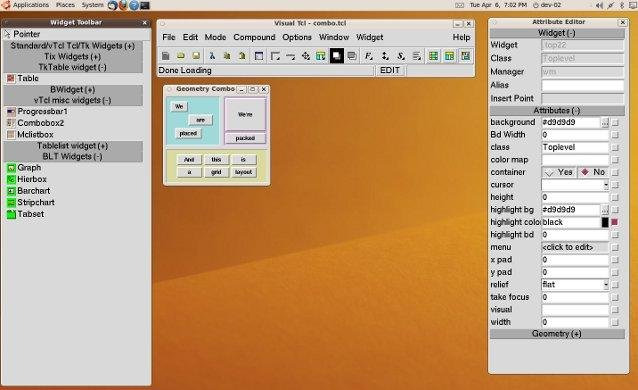Screen dimensions: 638x390
Task: Open the File menu
Action: [169, 37]
